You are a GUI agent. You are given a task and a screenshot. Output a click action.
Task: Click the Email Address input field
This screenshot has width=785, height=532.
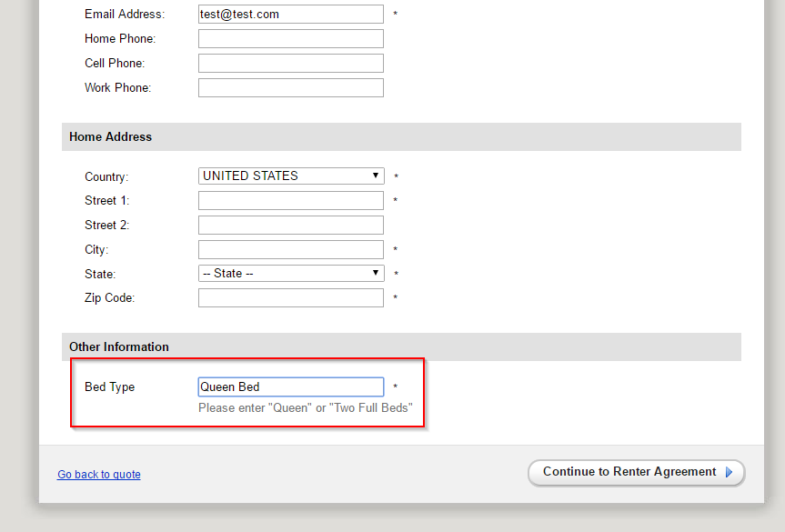[290, 15]
